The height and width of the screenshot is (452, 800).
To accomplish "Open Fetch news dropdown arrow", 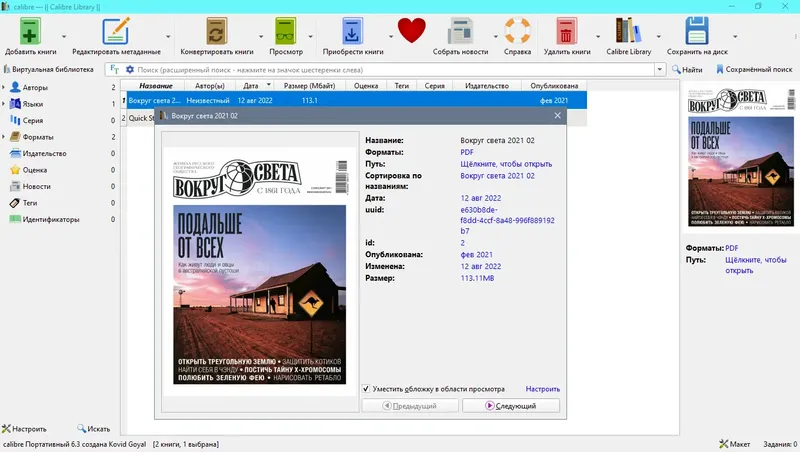I will [x=495, y=37].
